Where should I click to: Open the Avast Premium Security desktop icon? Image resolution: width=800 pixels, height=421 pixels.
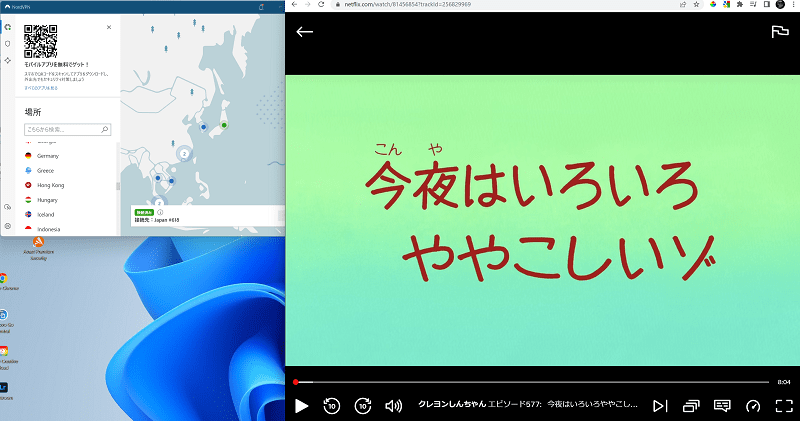coord(38,248)
